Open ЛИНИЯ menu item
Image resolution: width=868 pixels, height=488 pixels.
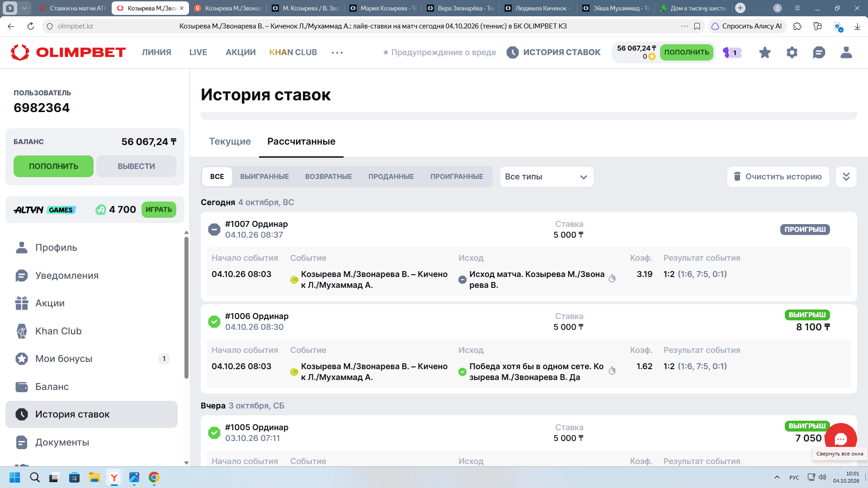[156, 52]
